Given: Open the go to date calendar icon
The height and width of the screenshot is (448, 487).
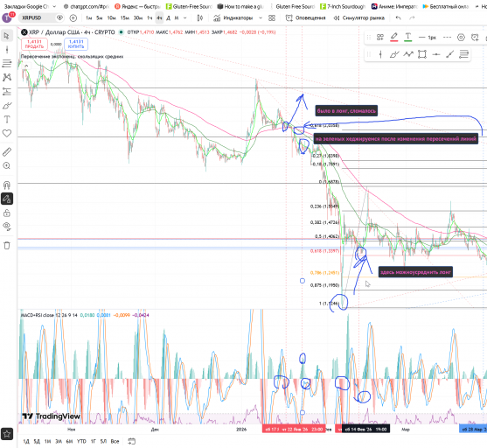Looking at the screenshot, I should (132, 441).
